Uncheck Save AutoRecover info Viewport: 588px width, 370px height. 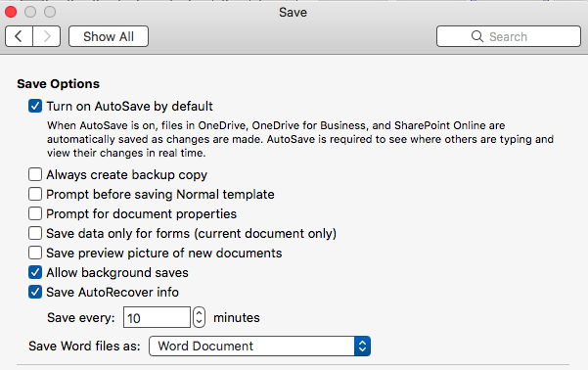[x=35, y=292]
